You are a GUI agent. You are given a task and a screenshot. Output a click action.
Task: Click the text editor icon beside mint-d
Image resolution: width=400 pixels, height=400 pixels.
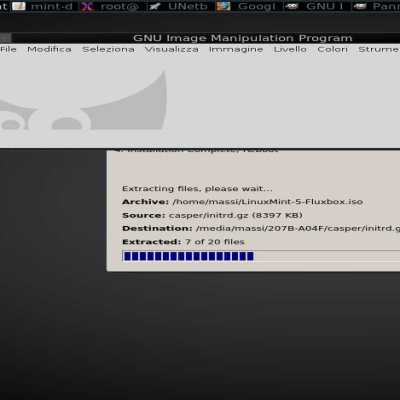[19, 6]
